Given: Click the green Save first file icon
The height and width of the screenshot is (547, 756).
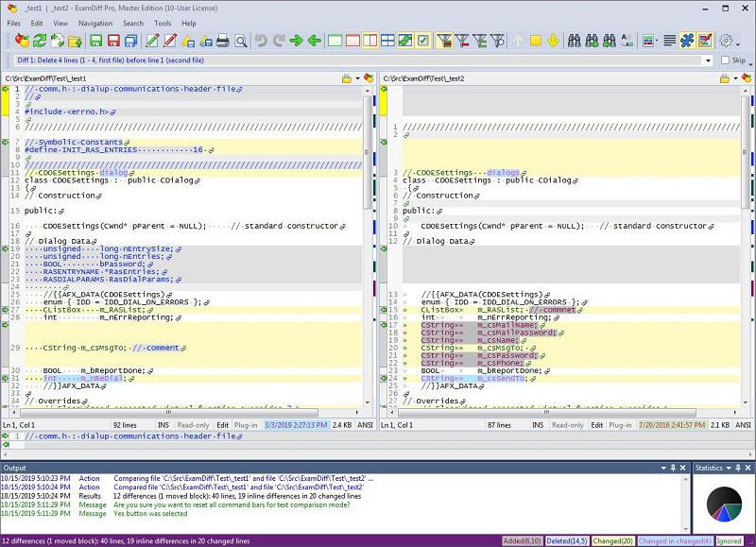Looking at the screenshot, I should (x=95, y=41).
